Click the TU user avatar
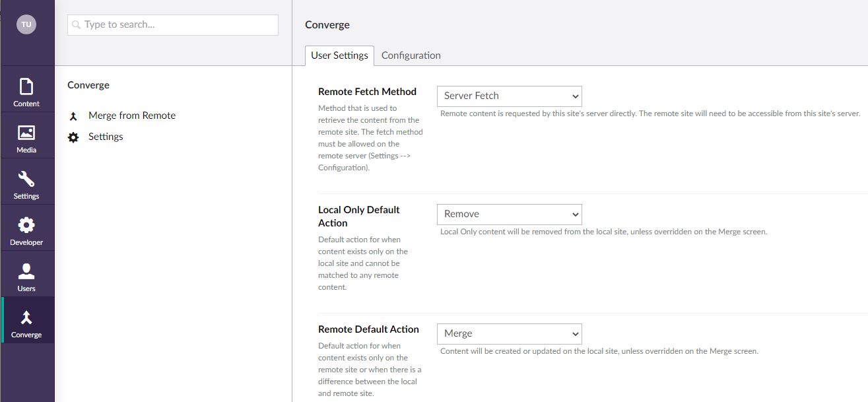 26,24
